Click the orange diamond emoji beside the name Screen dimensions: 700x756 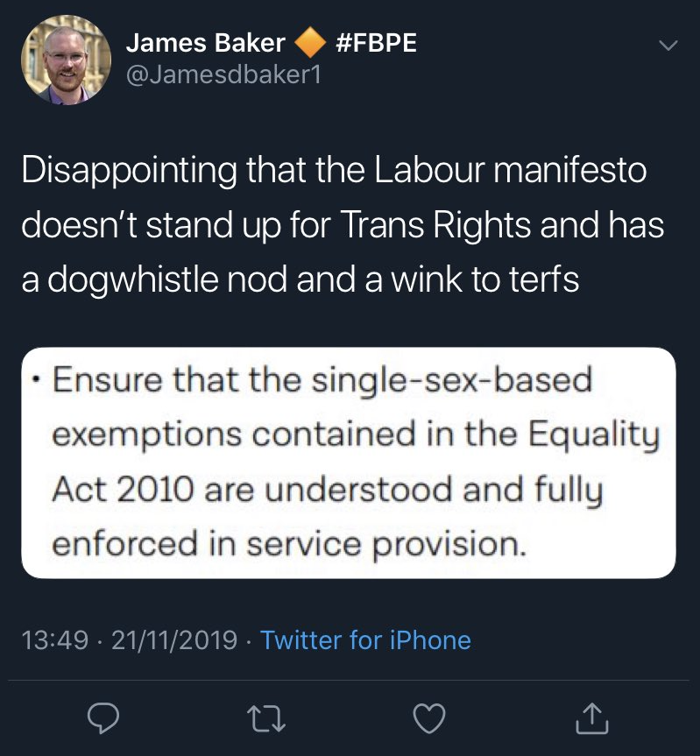coord(309,42)
